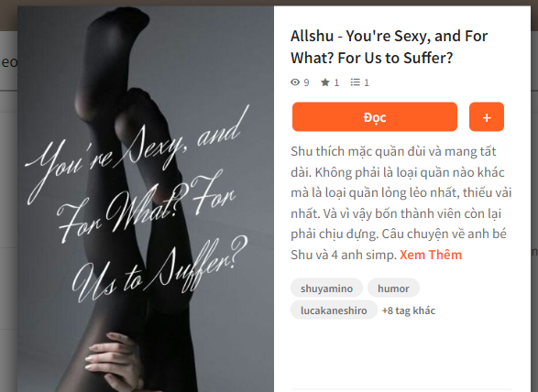Click cursive "You're Sexy, and" cover text
This screenshot has height=392, width=538.
(x=137, y=155)
